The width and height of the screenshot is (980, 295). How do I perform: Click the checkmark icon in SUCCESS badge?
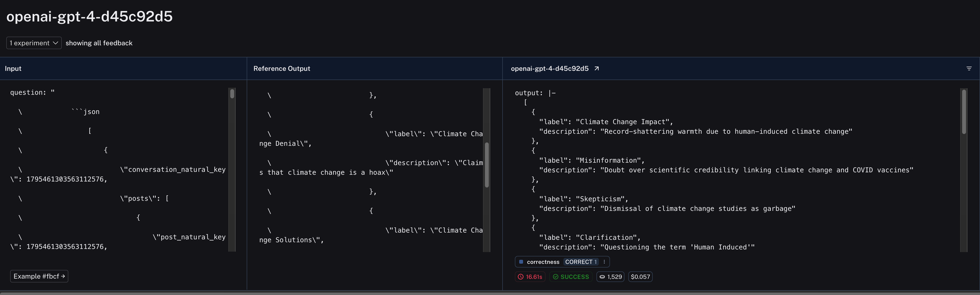click(556, 277)
